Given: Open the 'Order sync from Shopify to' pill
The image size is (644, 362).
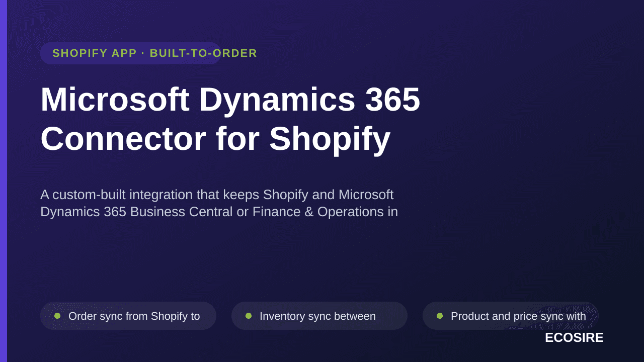Looking at the screenshot, I should point(128,316).
